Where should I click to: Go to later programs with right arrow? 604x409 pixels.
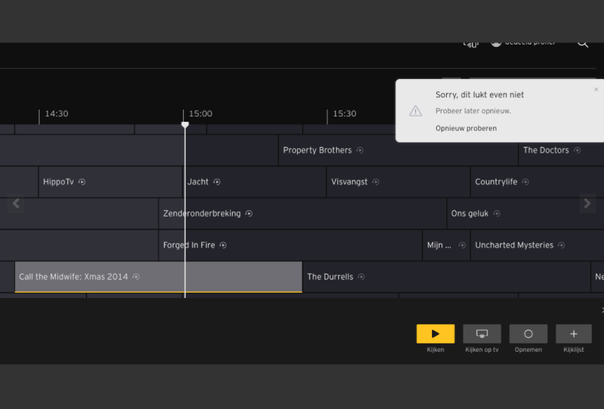coord(587,203)
